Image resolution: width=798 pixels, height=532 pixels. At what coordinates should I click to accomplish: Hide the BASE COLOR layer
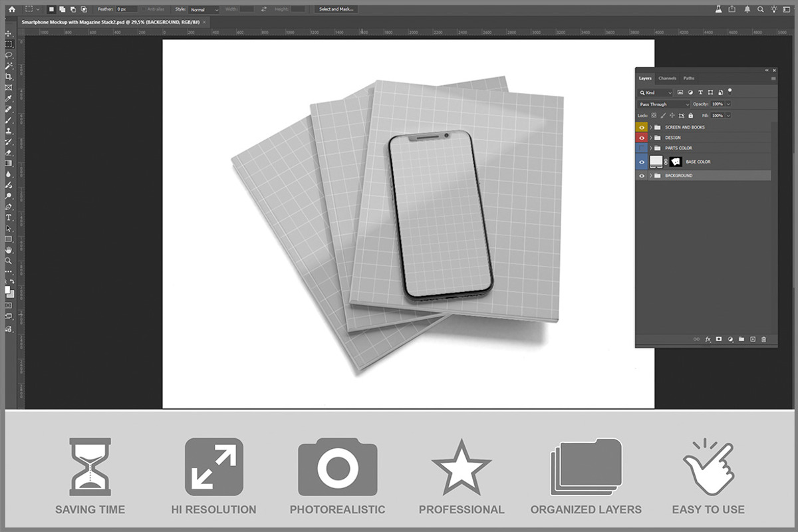pos(642,162)
